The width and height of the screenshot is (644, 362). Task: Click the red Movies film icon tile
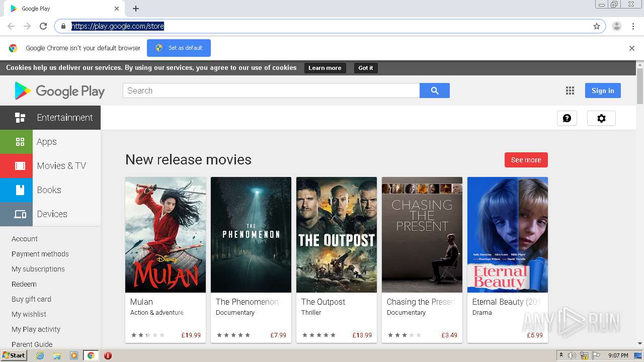16,166
